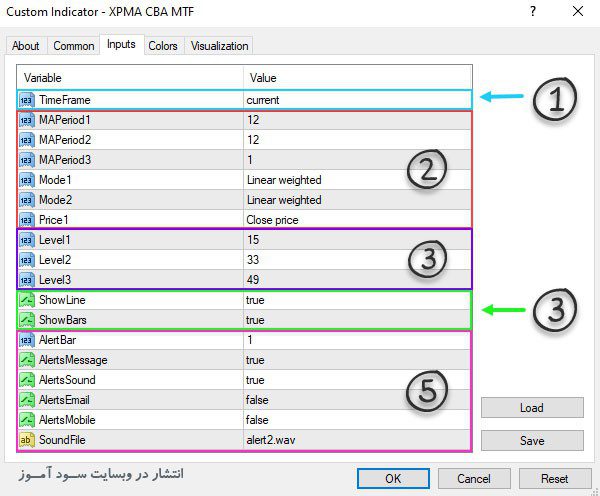
Task: Select the Inputs tab
Action: tap(121, 44)
